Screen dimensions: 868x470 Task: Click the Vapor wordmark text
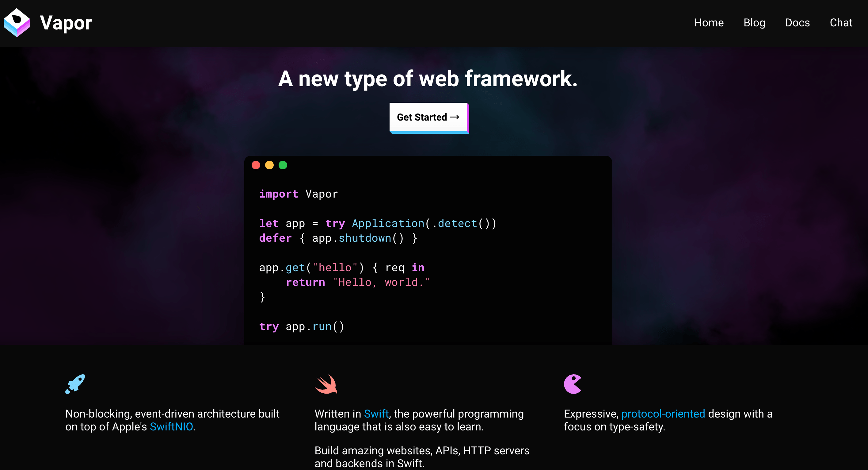coord(66,23)
